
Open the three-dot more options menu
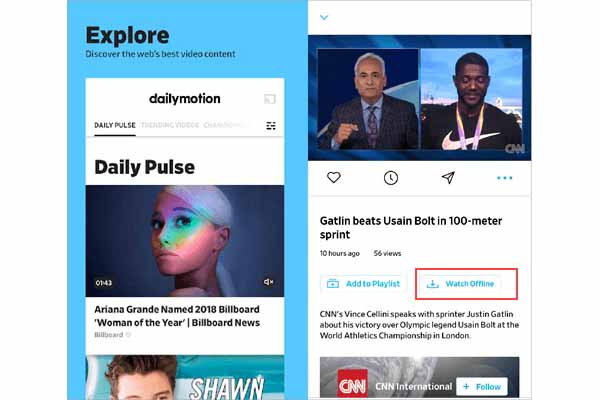pyautogui.click(x=504, y=178)
